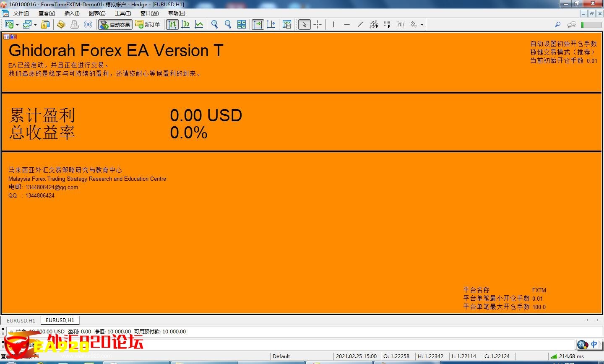
Task: Restore the inner chart window
Action: coord(592,13)
